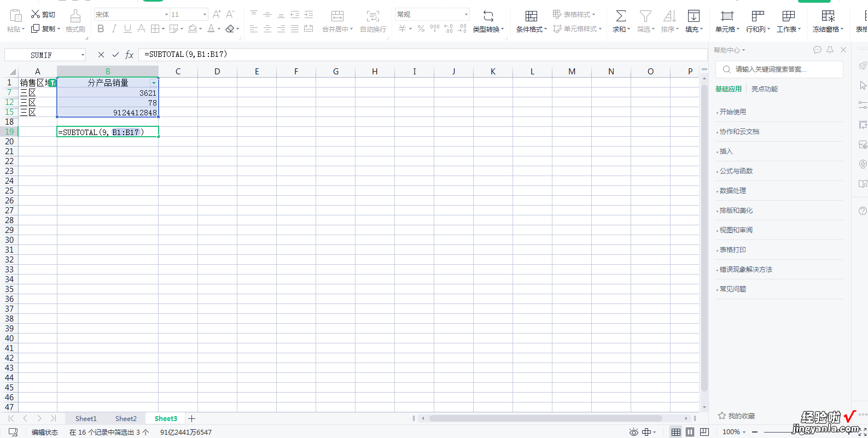
Task: Open Insert Function fx dialog
Action: (130, 55)
